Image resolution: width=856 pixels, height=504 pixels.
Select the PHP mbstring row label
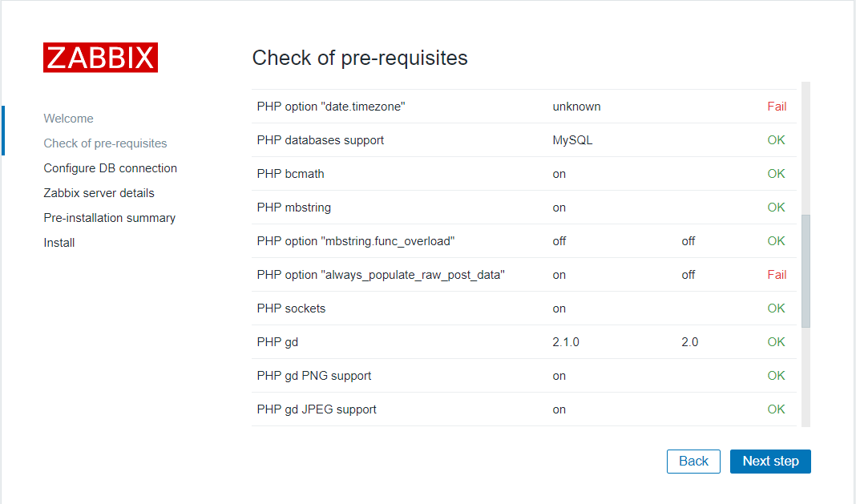(293, 208)
